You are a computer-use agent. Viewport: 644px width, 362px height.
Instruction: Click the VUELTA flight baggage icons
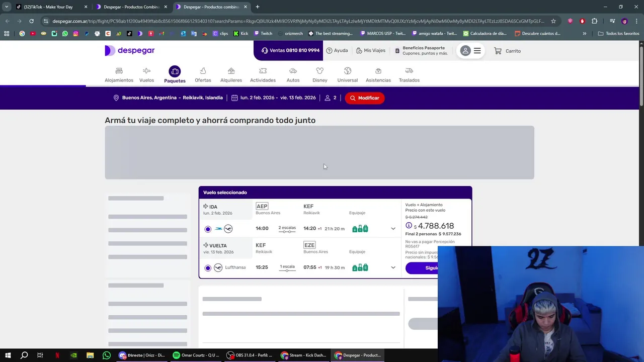pyautogui.click(x=360, y=267)
